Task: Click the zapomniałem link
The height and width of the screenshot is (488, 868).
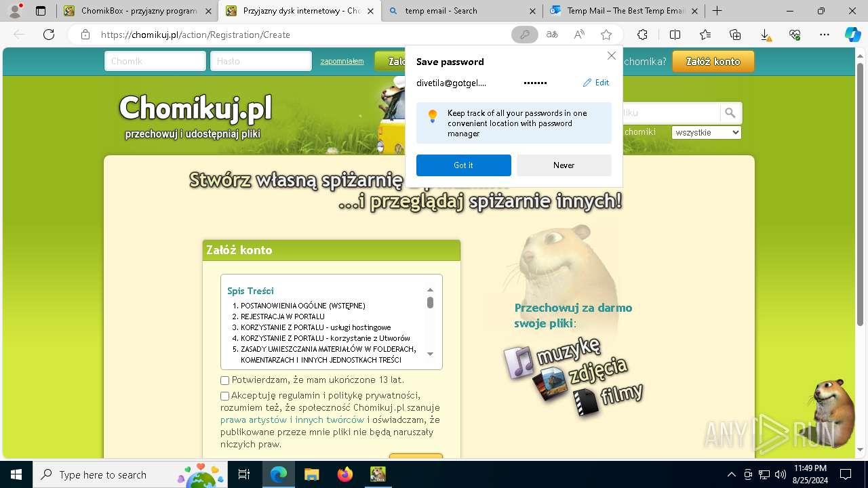Action: [342, 61]
